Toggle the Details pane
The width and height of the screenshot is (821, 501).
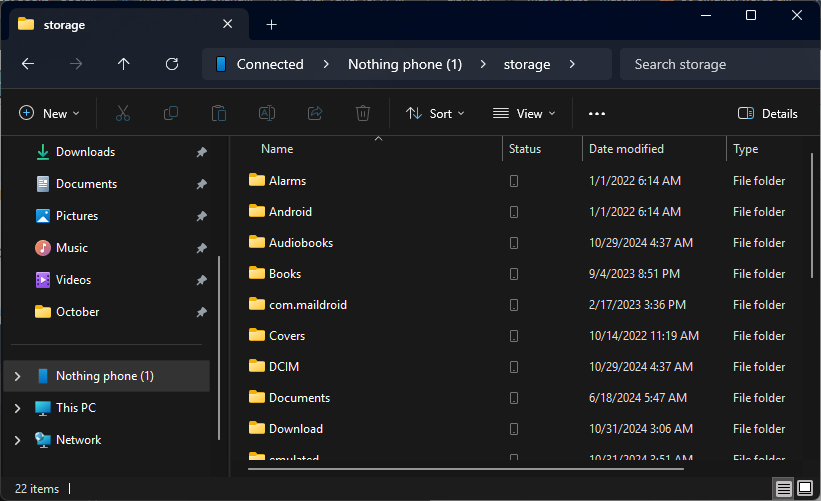767,114
